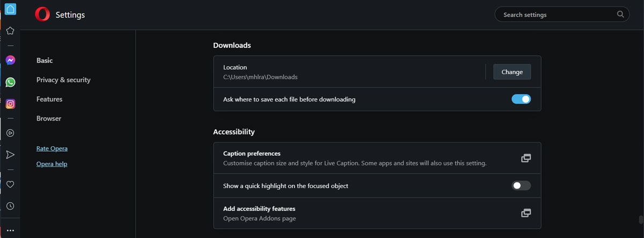Open the Rate Opera link

(x=52, y=148)
